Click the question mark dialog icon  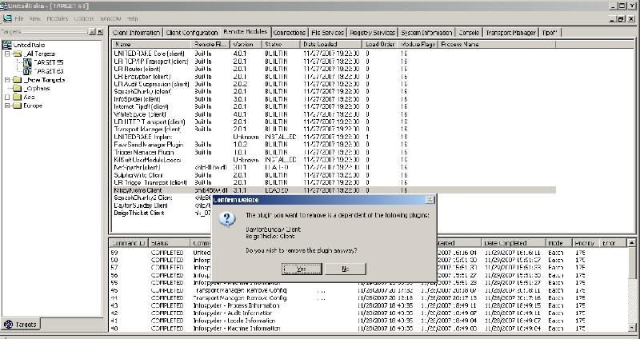pyautogui.click(x=227, y=220)
